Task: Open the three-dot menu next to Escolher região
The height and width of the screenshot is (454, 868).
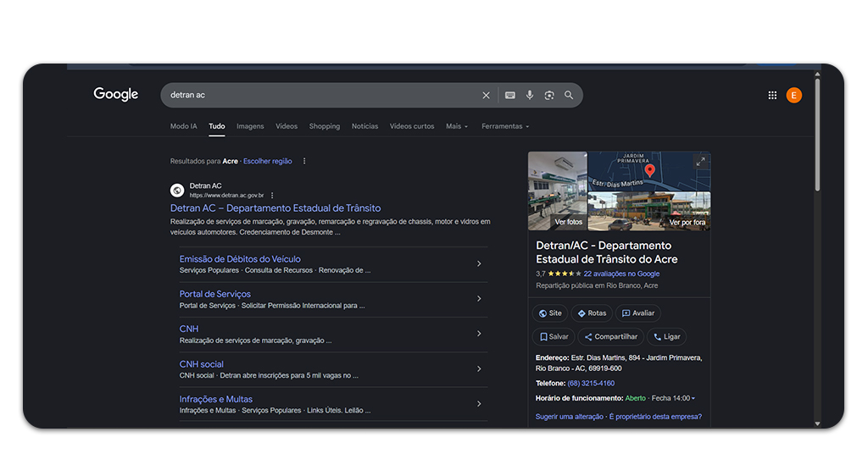Action: coord(304,161)
